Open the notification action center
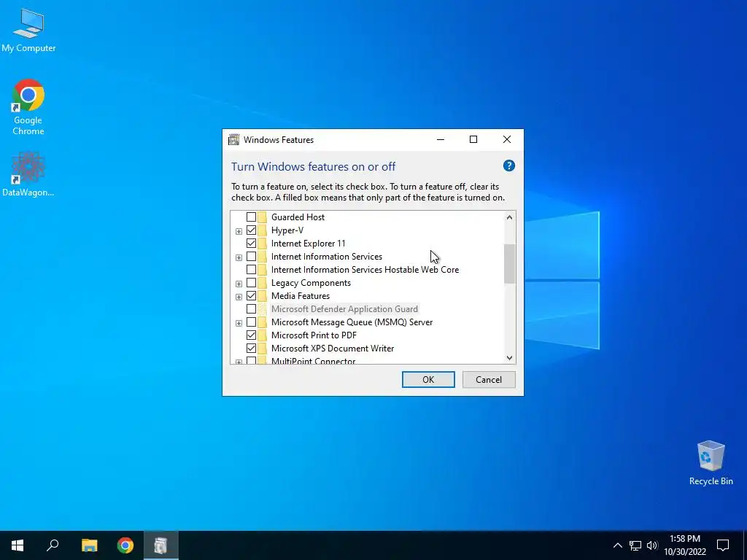This screenshot has height=560, width=747. (723, 545)
